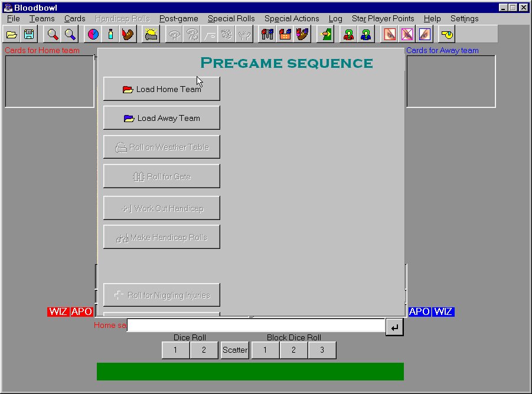Click the pink and blue clock icon
The height and width of the screenshot is (394, 532).
[93, 34]
